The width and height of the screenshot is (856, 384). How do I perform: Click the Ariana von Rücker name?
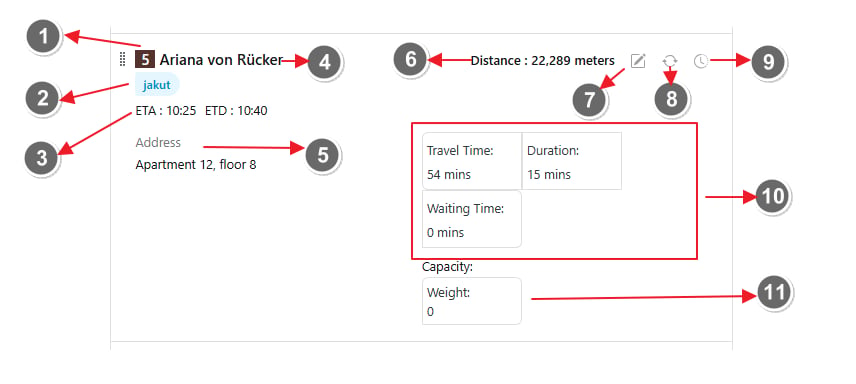[x=221, y=60]
